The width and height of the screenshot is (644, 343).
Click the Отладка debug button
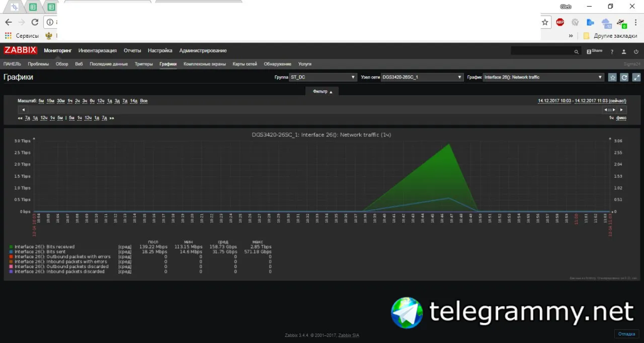tap(627, 334)
